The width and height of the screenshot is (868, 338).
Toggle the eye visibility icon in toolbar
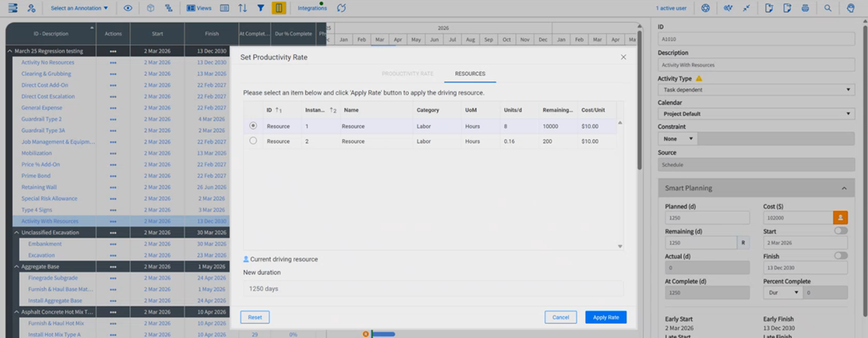tap(128, 9)
